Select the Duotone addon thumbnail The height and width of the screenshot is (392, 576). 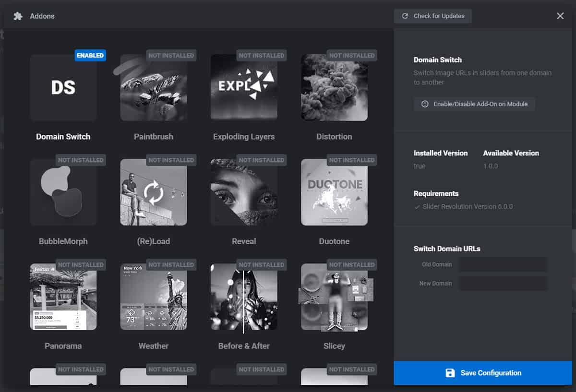334,192
